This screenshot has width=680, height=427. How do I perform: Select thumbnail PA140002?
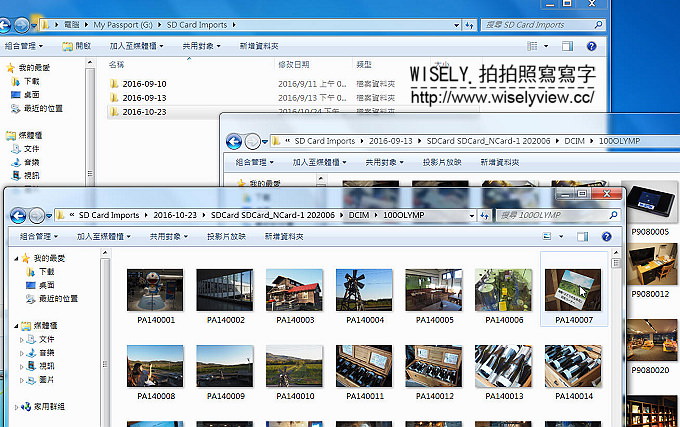[225, 290]
